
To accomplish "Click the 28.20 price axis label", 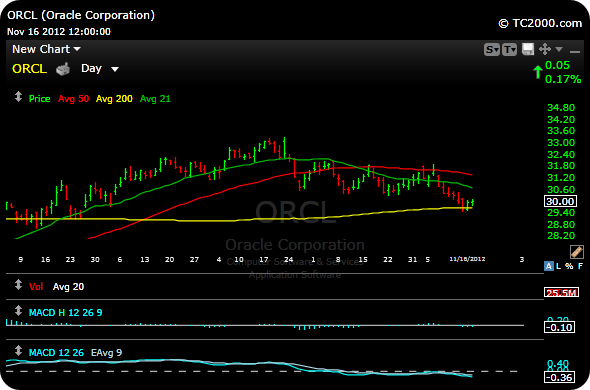I will (x=561, y=236).
